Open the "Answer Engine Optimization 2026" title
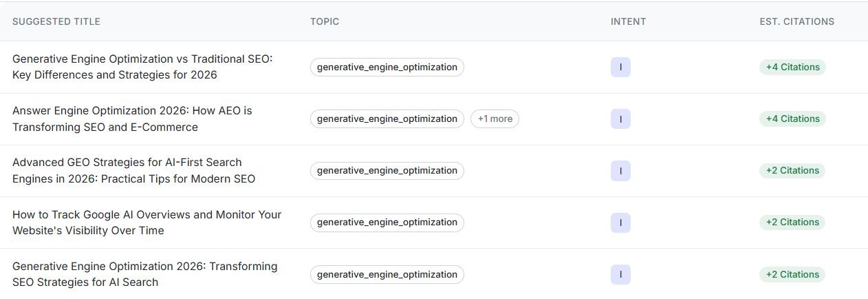This screenshot has height=299, width=868. point(132,118)
